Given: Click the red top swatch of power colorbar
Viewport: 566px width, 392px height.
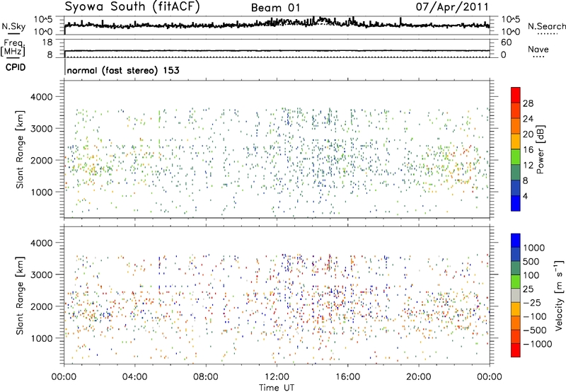Looking at the screenshot, I should click(516, 95).
